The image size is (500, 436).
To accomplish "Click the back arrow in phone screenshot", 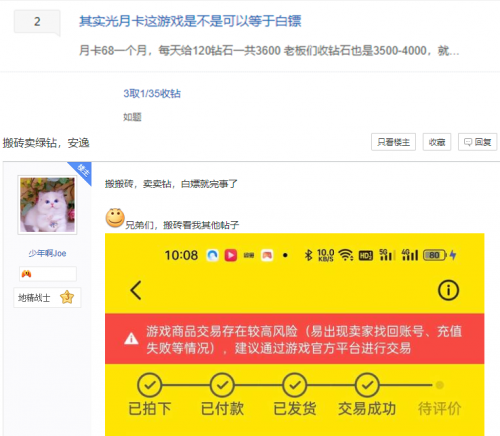I will (x=136, y=290).
